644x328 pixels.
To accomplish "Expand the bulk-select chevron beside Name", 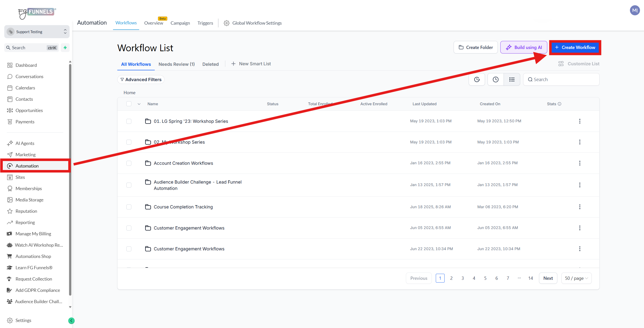I will pyautogui.click(x=139, y=104).
